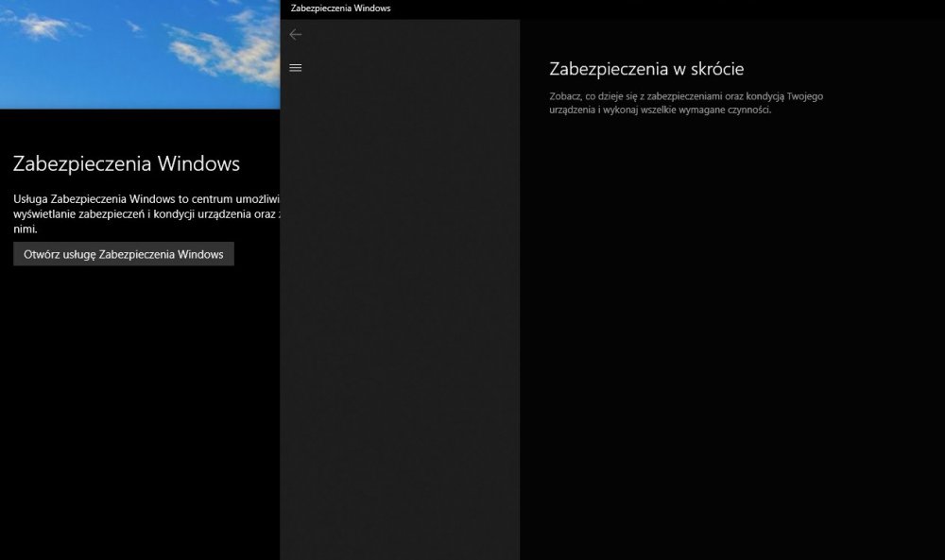Screen dimensions: 945x560
Task: Click the paragraph beginning Usługa Zabezpieczenia Windows
Action: (146, 213)
